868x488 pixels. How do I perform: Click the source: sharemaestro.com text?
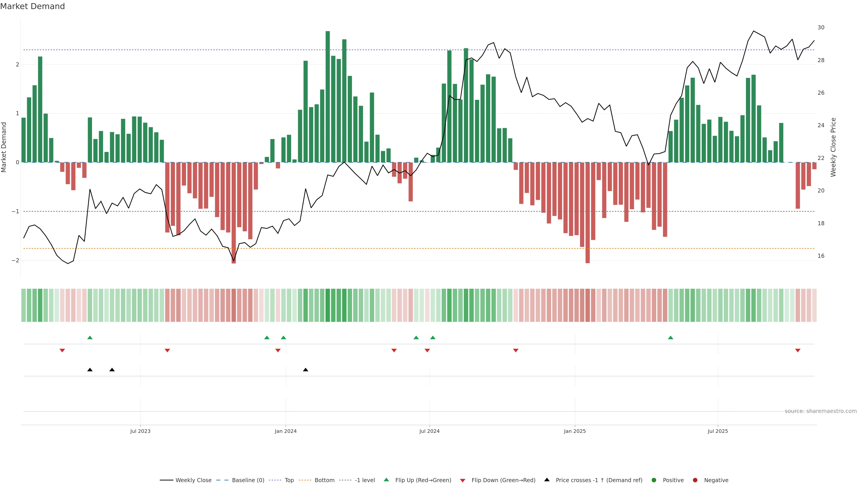click(x=821, y=411)
